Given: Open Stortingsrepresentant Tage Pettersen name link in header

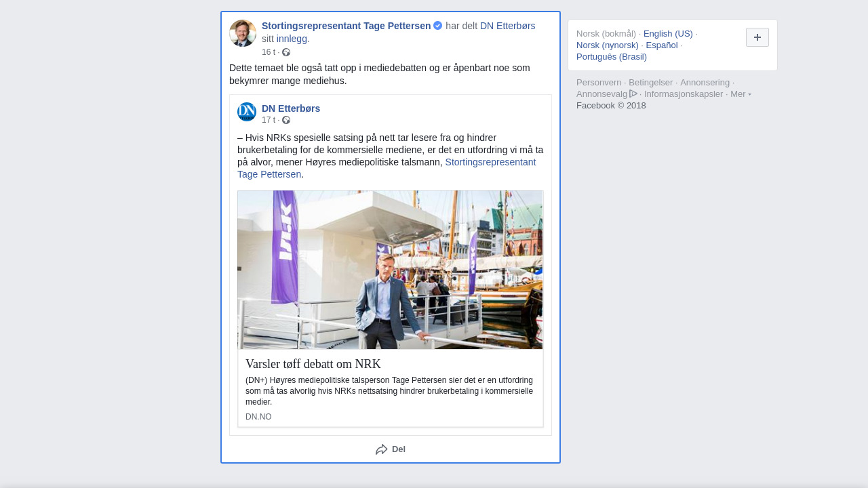Looking at the screenshot, I should point(347,26).
